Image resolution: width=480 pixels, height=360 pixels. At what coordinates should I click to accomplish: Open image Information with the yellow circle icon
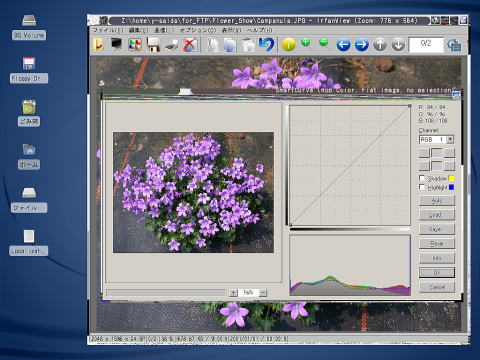point(289,45)
